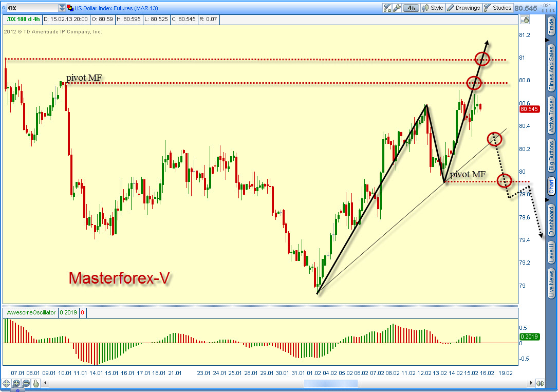Click the AwesomeOscillator study label
Image resolution: width=558 pixels, height=392 pixels.
(31, 312)
